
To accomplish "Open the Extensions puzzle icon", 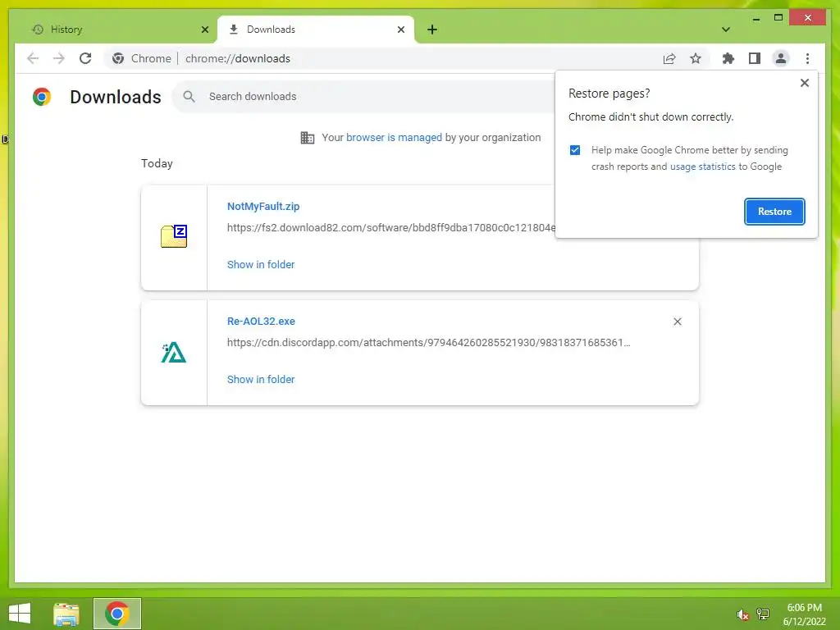I will pos(728,58).
